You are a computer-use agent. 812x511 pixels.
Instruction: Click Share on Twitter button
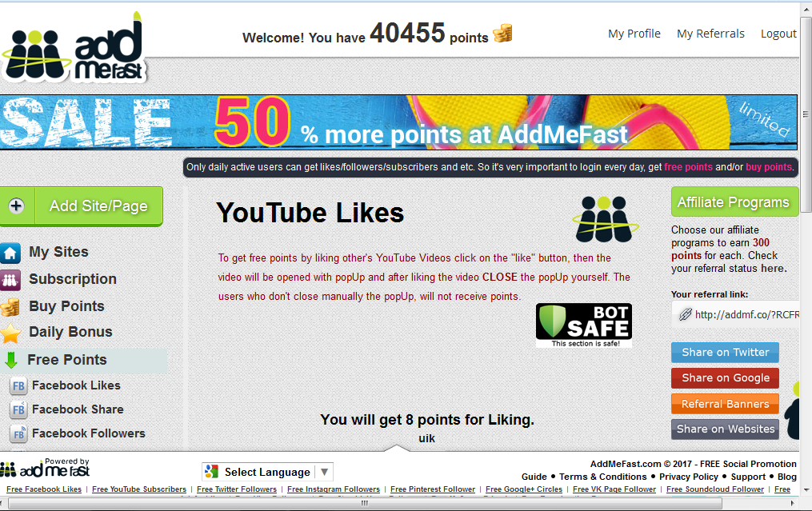(725, 352)
